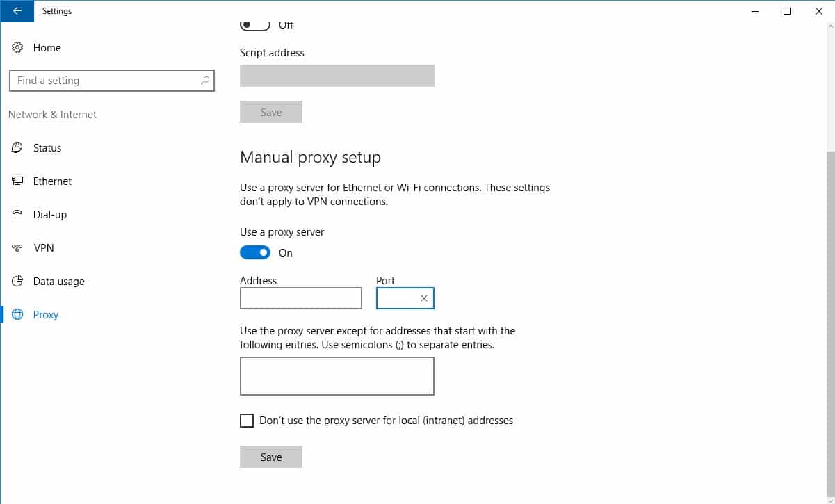
Task: Open Dial-up via its telephone icon
Action: (x=17, y=214)
